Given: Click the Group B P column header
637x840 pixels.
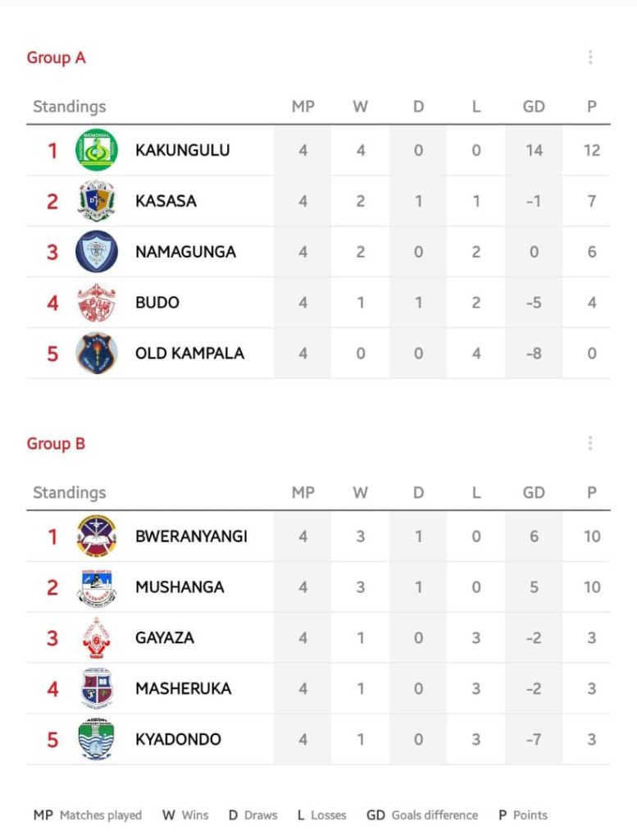Looking at the screenshot, I should [592, 492].
